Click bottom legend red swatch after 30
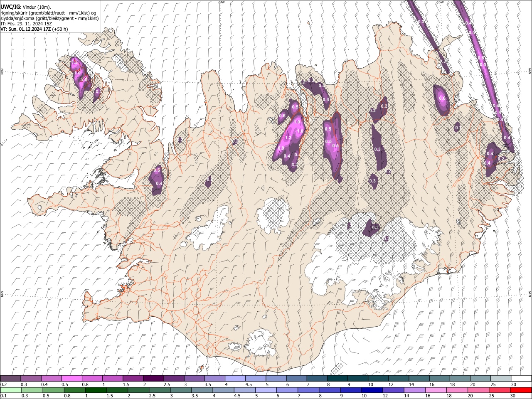The width and height of the screenshot is (532, 399). click(520, 390)
